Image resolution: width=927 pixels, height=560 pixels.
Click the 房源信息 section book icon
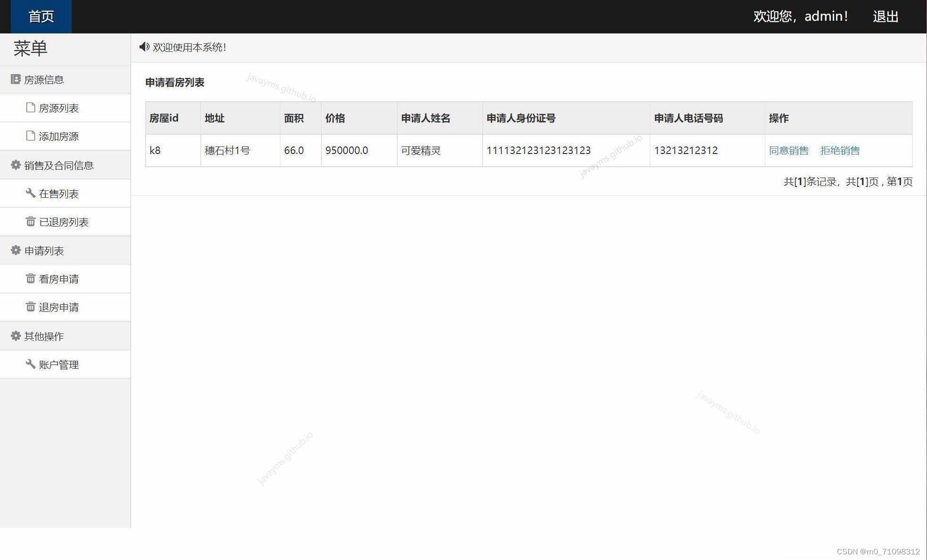pos(16,79)
